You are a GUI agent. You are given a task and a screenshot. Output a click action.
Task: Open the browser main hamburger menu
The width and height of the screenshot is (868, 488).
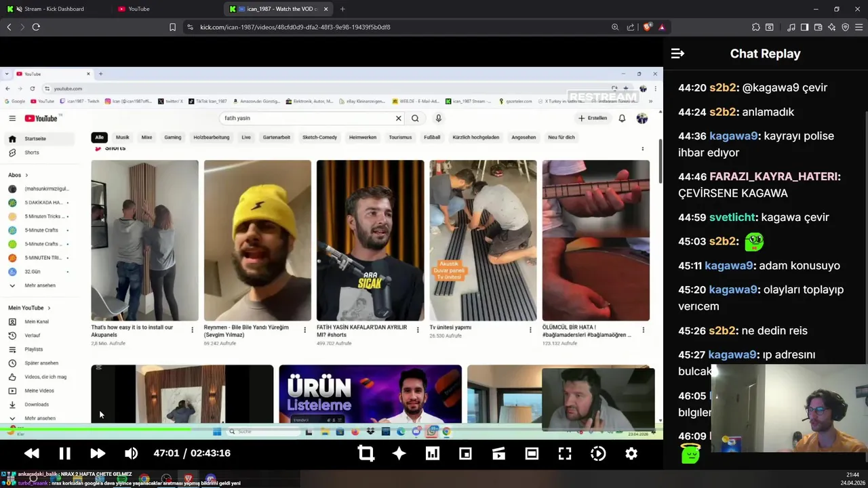859,27
